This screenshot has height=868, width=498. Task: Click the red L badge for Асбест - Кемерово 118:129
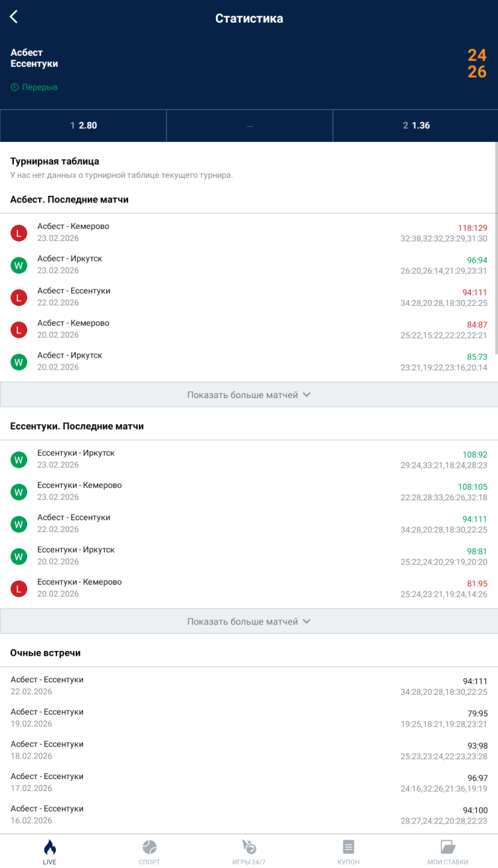pos(19,233)
